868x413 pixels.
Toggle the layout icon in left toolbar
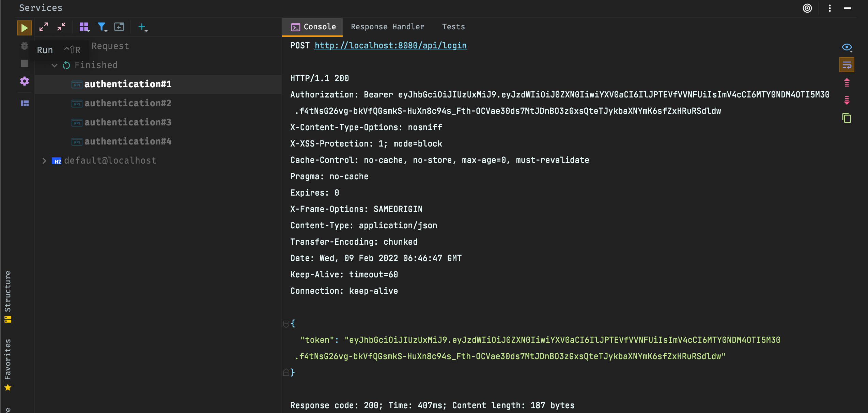tap(24, 103)
